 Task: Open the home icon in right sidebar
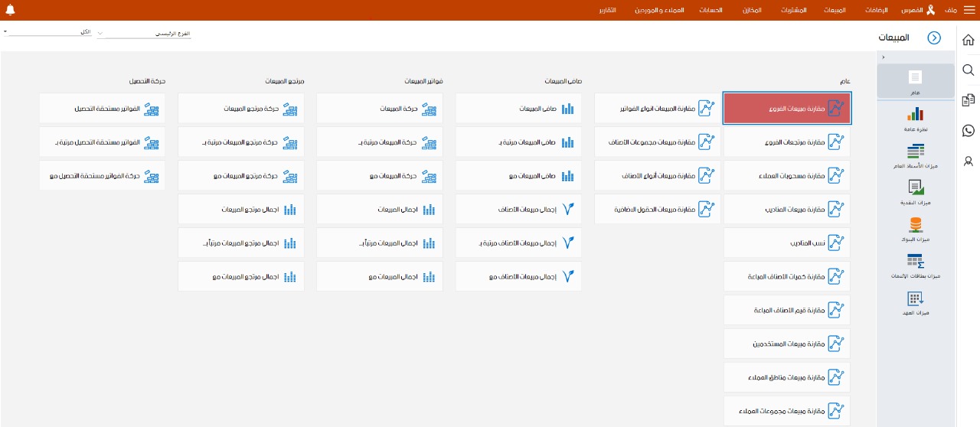pos(968,41)
